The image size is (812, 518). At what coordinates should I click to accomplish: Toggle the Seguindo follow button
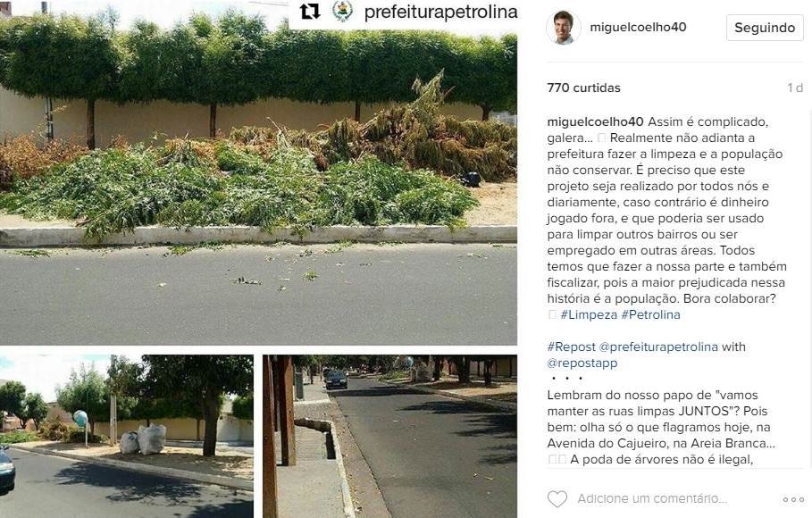765,28
